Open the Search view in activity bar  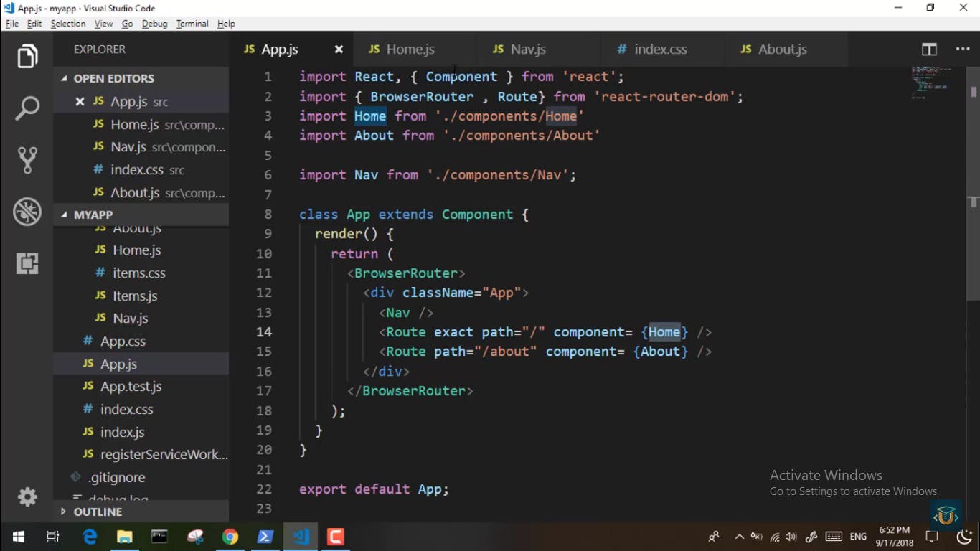click(x=27, y=108)
